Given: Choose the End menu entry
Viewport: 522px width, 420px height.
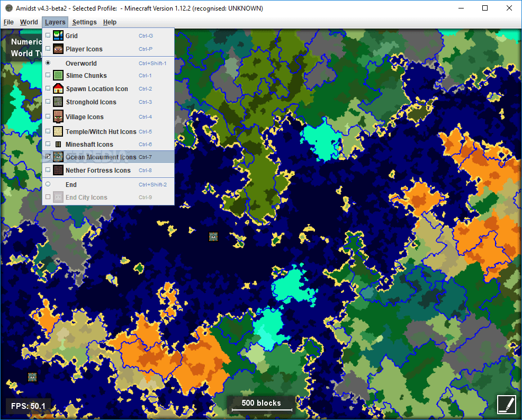Looking at the screenshot, I should [108, 184].
